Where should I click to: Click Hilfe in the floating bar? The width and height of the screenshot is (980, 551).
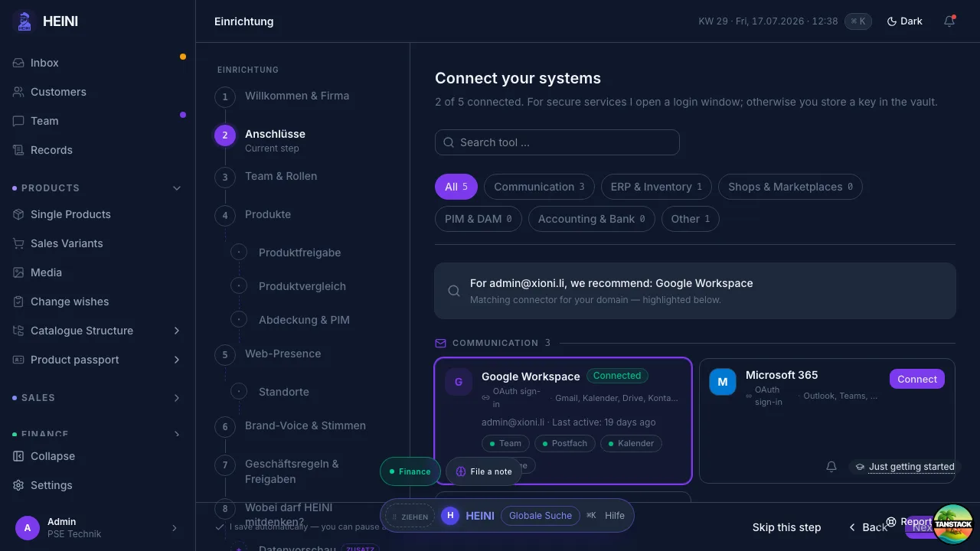click(615, 516)
